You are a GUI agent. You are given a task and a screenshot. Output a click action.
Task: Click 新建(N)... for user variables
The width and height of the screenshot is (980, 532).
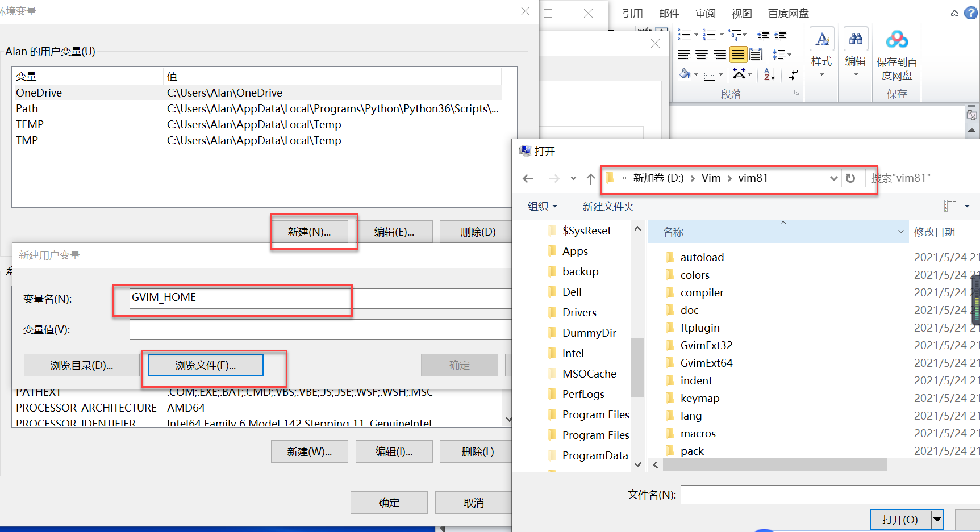pyautogui.click(x=309, y=232)
